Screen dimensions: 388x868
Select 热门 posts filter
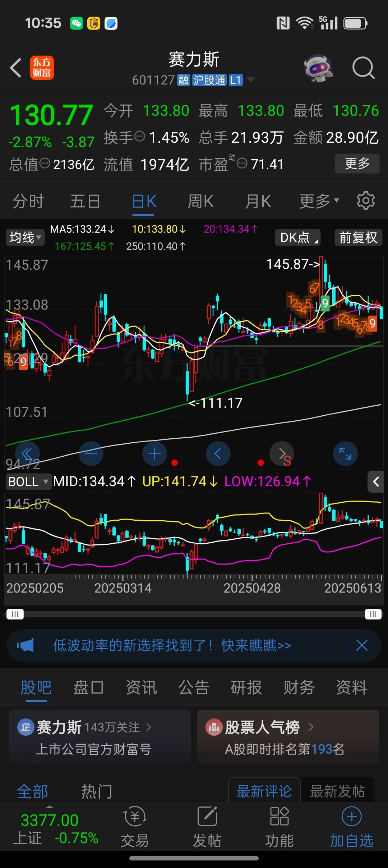pyautogui.click(x=96, y=791)
